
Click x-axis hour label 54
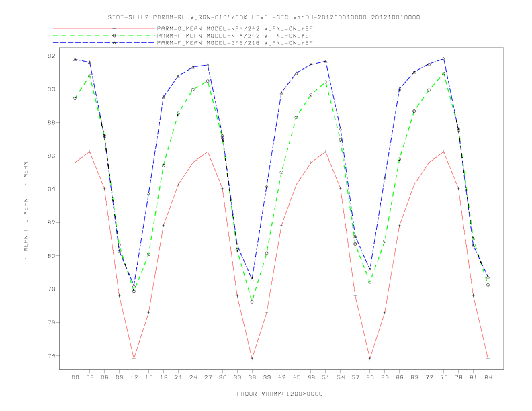(x=341, y=377)
